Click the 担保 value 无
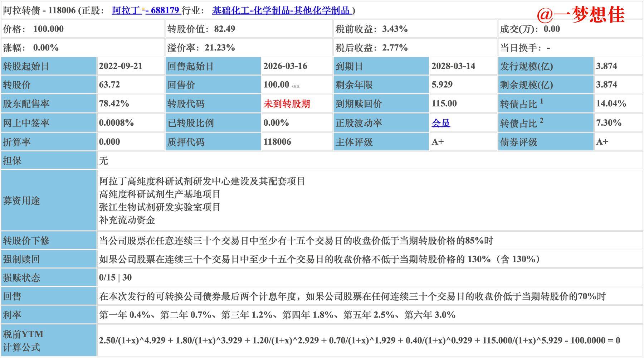Viewport: 644px width, 358px height. tap(103, 160)
